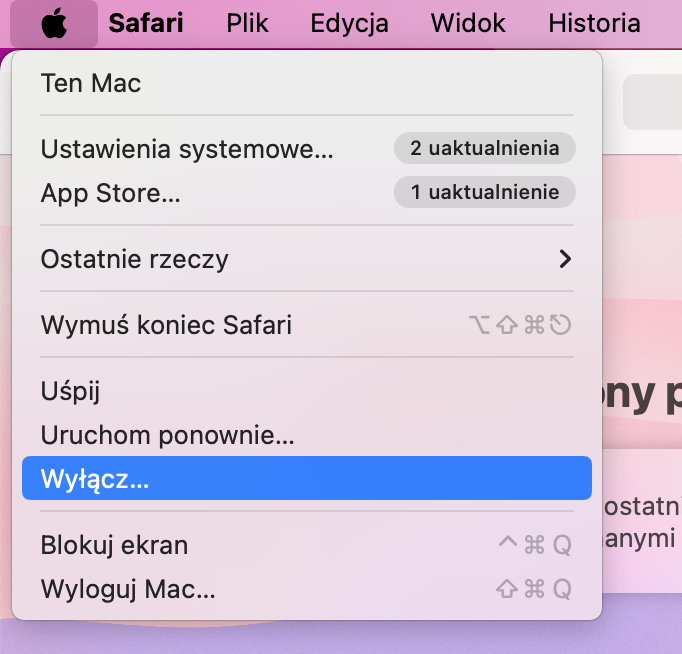Image resolution: width=682 pixels, height=654 pixels.
Task: Open the Historia menu
Action: [594, 23]
